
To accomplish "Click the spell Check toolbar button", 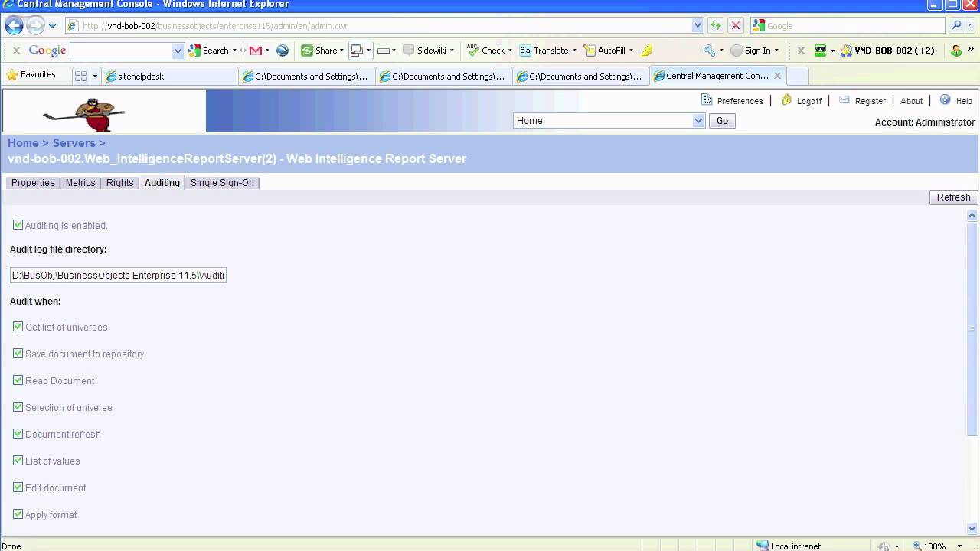I will pyautogui.click(x=488, y=51).
